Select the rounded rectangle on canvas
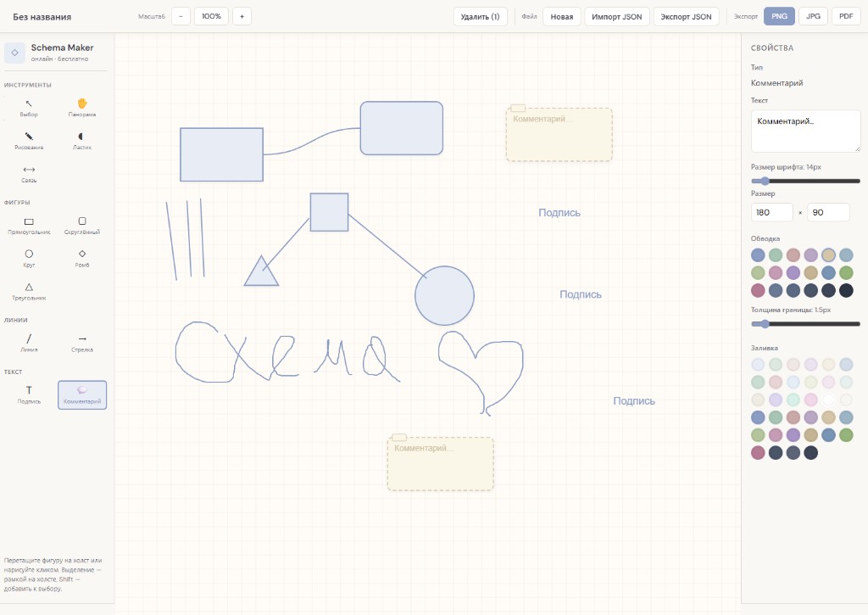This screenshot has height=615, width=868. point(401,128)
